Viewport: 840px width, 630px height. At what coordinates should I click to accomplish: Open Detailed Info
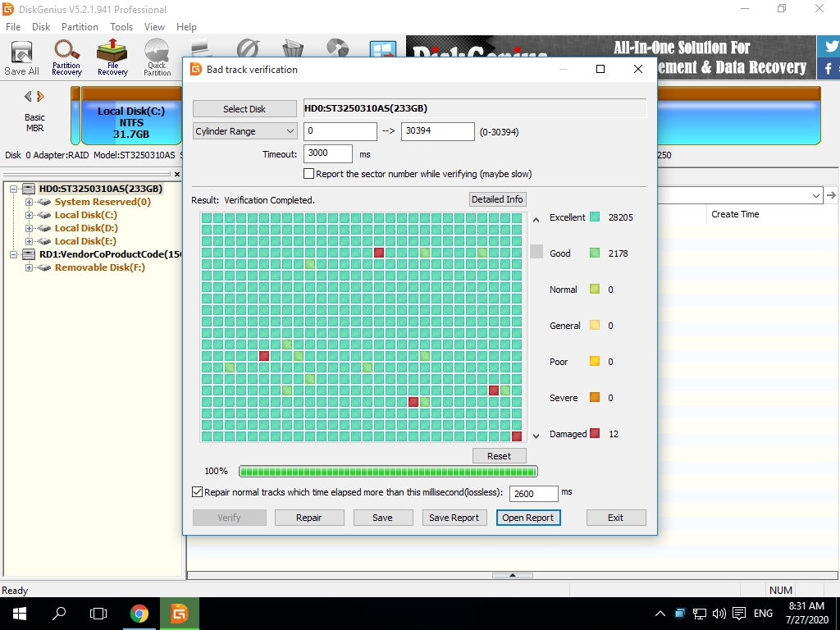pos(497,199)
